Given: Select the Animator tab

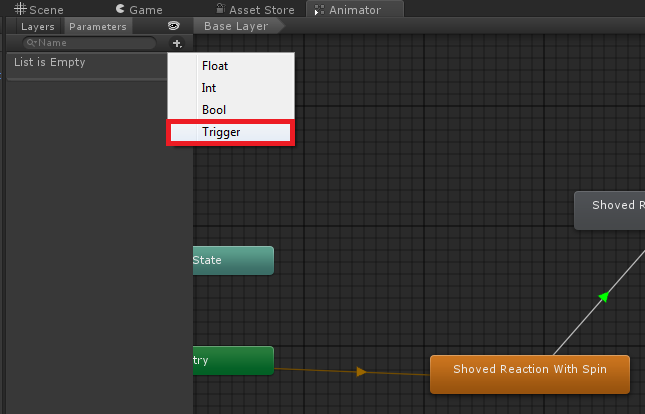Looking at the screenshot, I should [x=355, y=9].
